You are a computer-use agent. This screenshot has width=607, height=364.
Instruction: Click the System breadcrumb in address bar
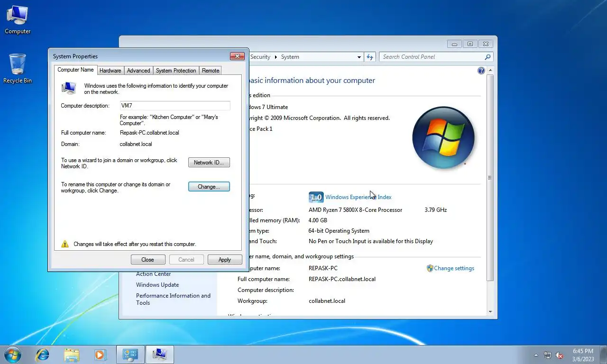tap(290, 57)
